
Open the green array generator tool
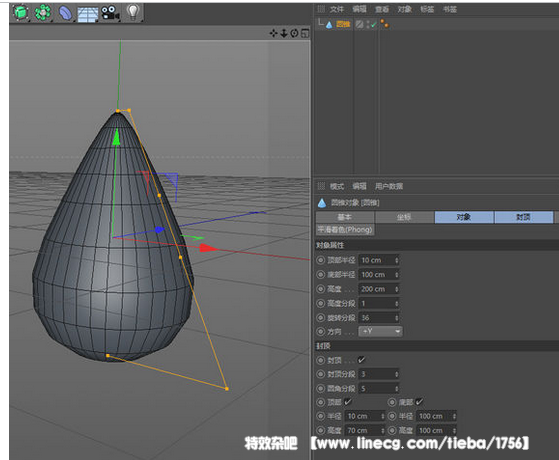(x=43, y=13)
